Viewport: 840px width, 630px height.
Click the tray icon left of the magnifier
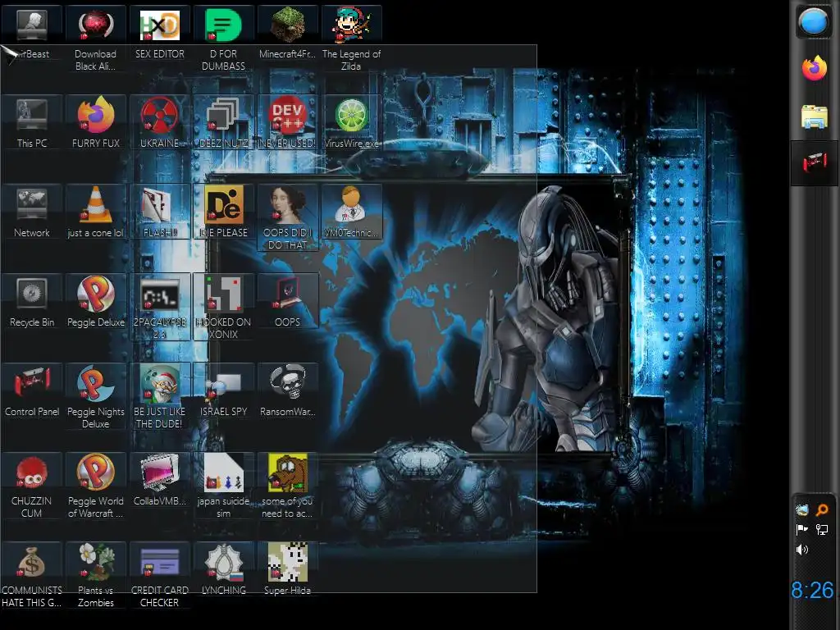pos(802,510)
